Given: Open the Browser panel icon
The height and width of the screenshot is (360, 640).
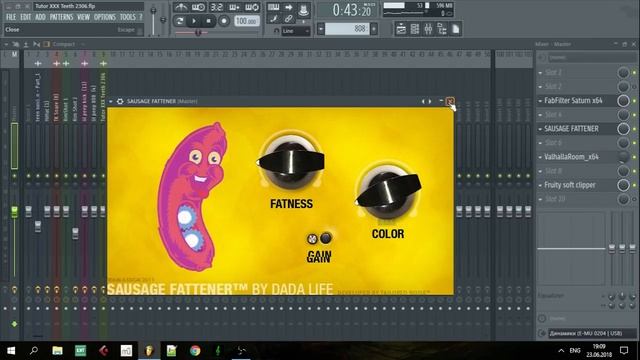Looking at the screenshot, I should 442,29.
